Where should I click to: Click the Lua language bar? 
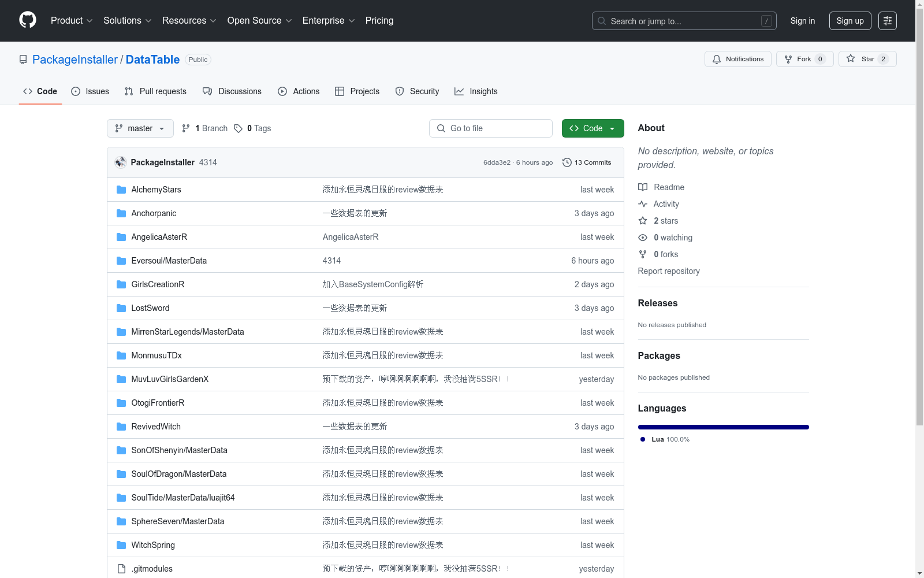[723, 427]
